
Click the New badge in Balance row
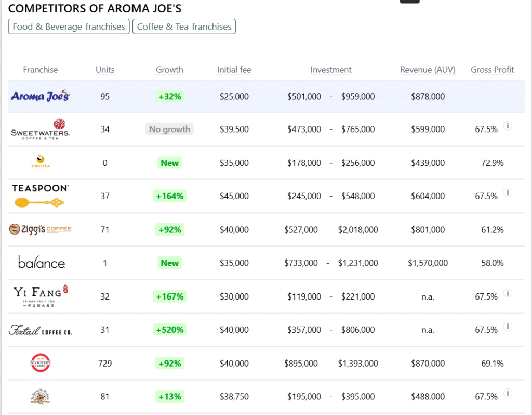(170, 263)
